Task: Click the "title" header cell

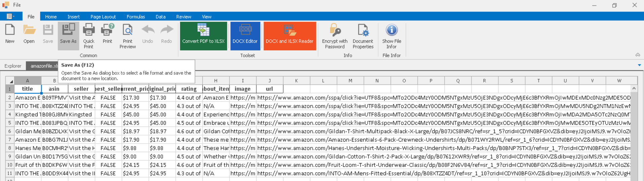Action: point(28,89)
